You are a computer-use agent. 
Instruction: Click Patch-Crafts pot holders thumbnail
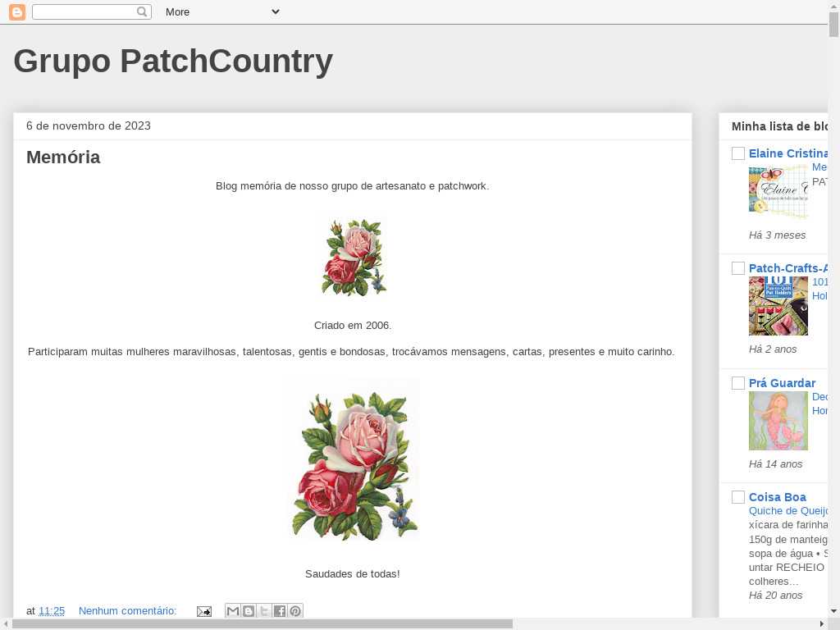778,306
